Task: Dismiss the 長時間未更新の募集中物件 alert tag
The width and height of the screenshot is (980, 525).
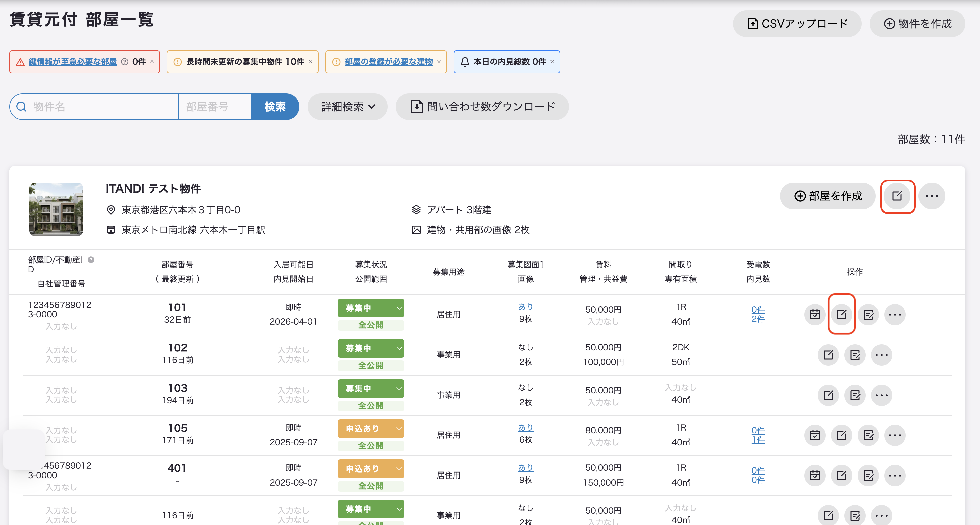Action: [311, 62]
